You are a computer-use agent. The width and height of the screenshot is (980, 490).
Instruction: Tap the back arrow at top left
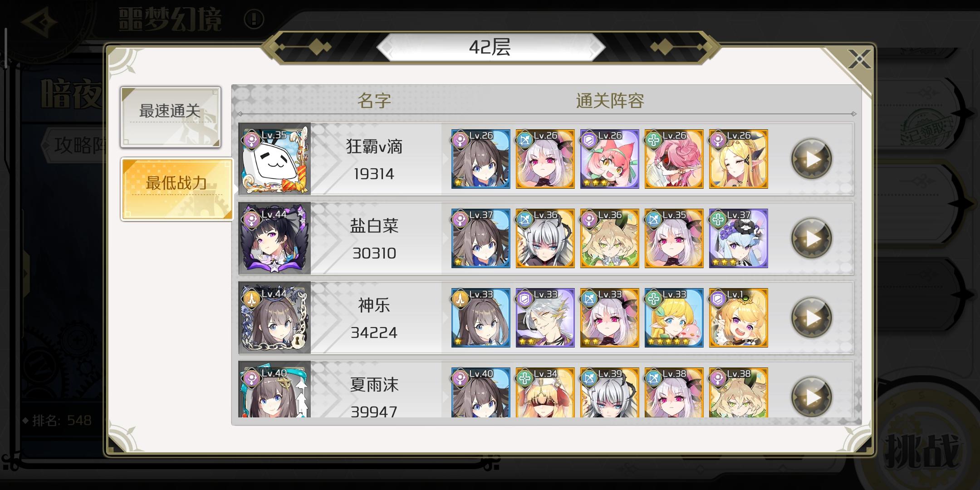[x=39, y=22]
